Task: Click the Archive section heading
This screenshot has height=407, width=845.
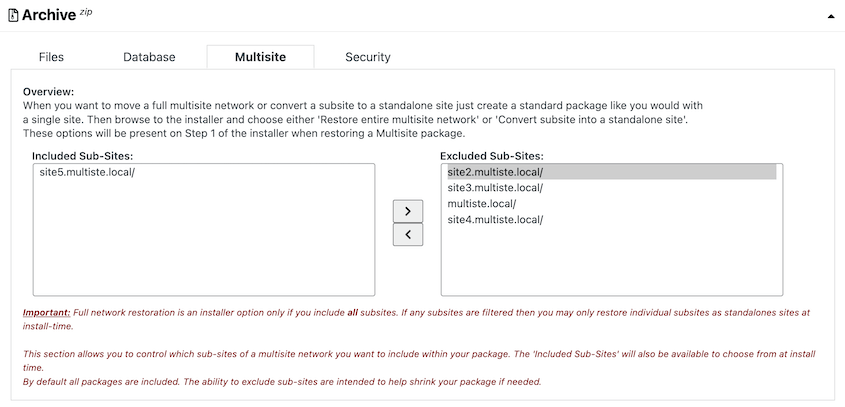Action: coord(49,15)
